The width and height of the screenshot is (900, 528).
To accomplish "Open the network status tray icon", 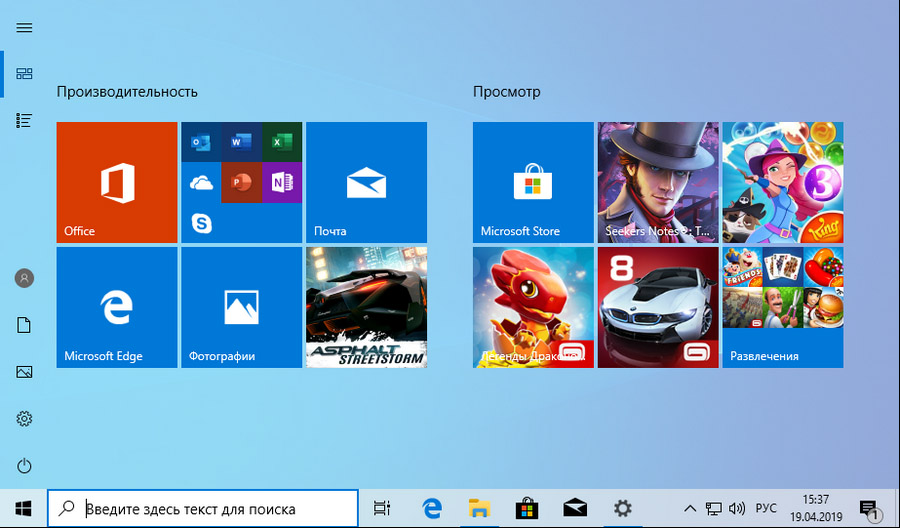I will [713, 508].
